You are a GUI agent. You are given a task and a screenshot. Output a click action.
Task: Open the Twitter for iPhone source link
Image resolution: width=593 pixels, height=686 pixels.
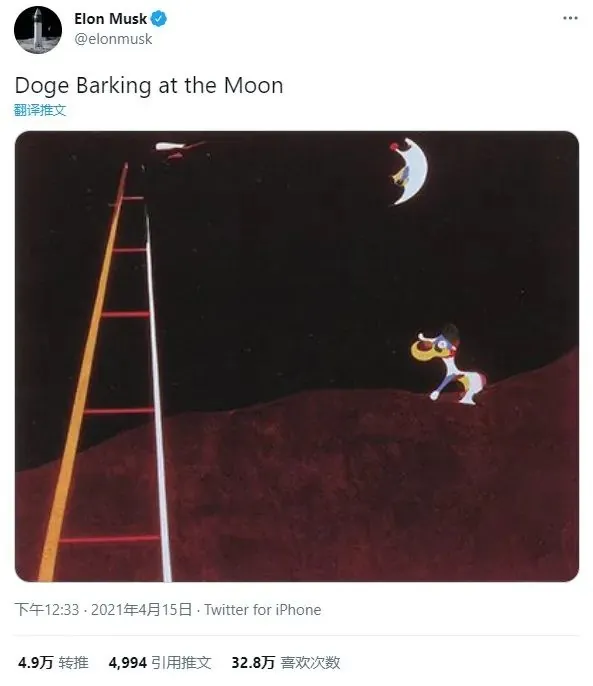coord(263,609)
